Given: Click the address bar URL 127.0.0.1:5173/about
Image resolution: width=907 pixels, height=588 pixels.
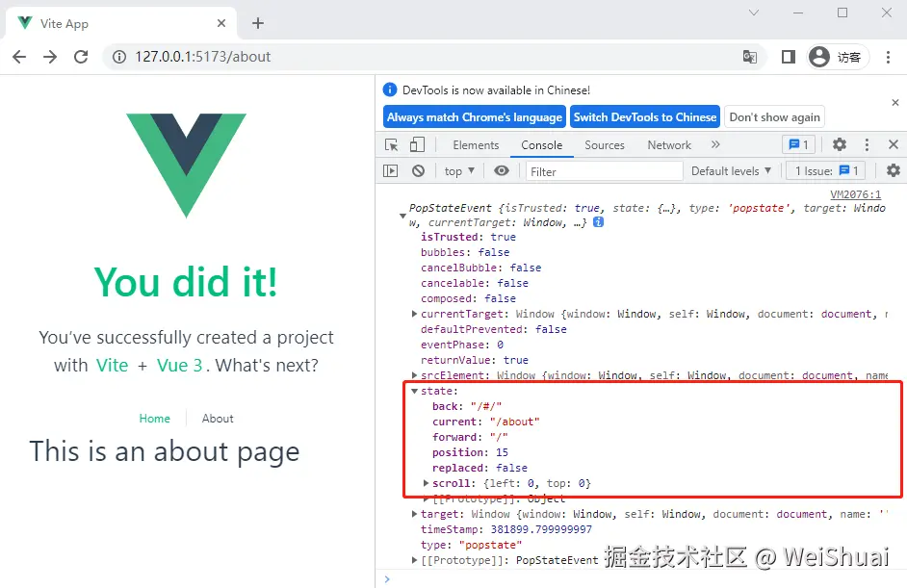Looking at the screenshot, I should [x=203, y=57].
